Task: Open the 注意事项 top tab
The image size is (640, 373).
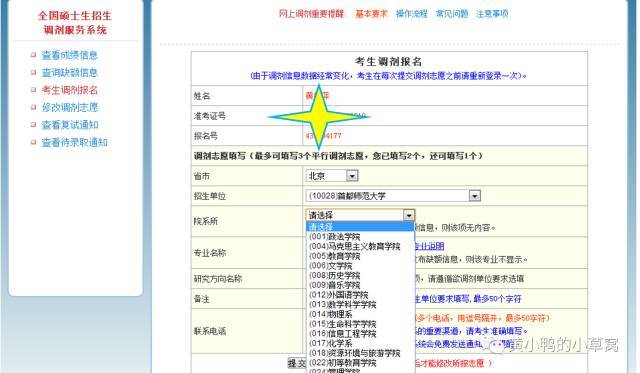Action: pyautogui.click(x=492, y=14)
